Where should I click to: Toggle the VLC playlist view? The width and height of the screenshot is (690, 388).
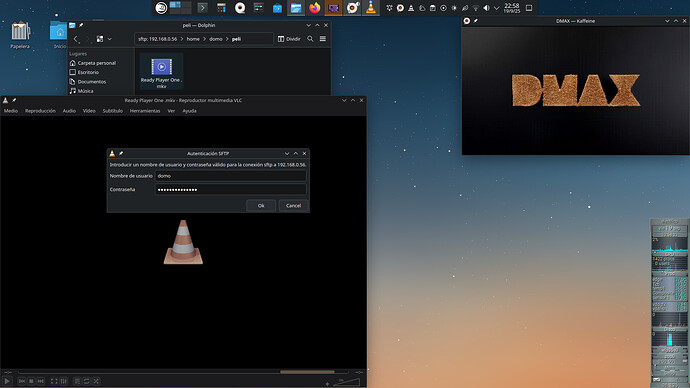(77, 381)
